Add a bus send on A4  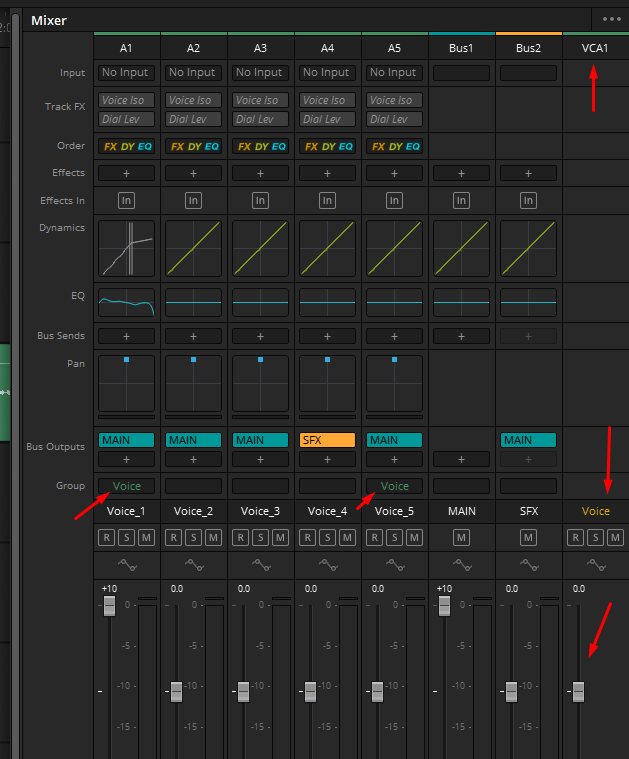pos(327,336)
